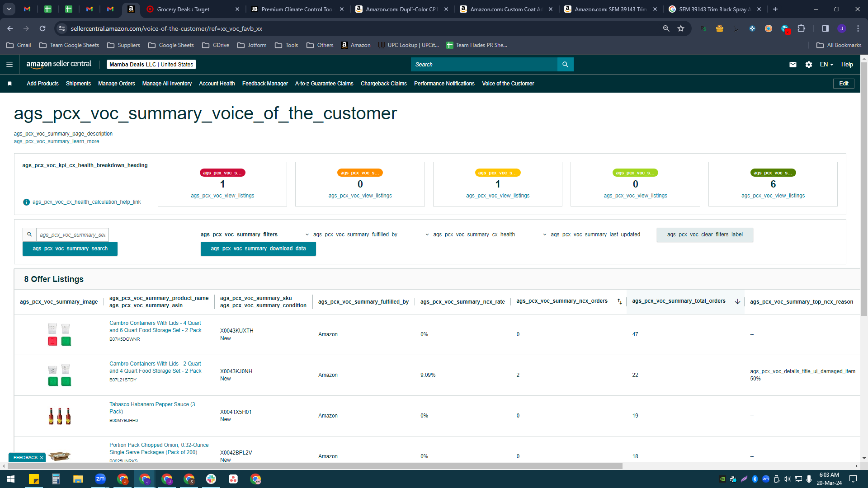Open the Tabasco Habanero Pepper Sauce product link
Screen dimensions: 868x488
point(152,408)
